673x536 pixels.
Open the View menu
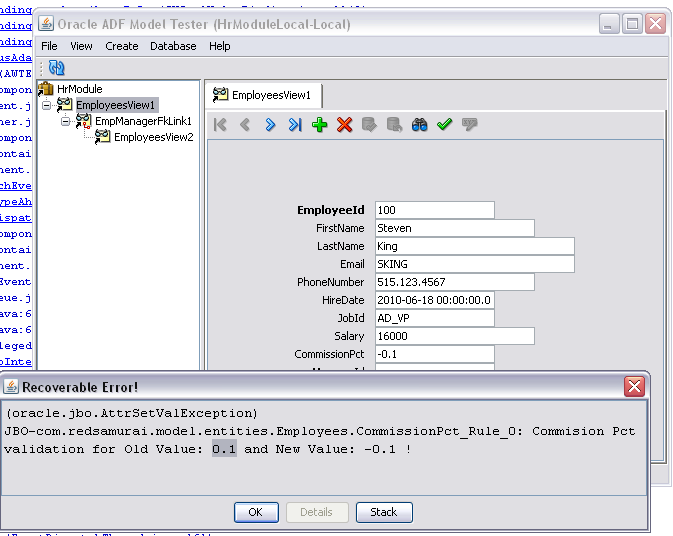click(x=81, y=46)
